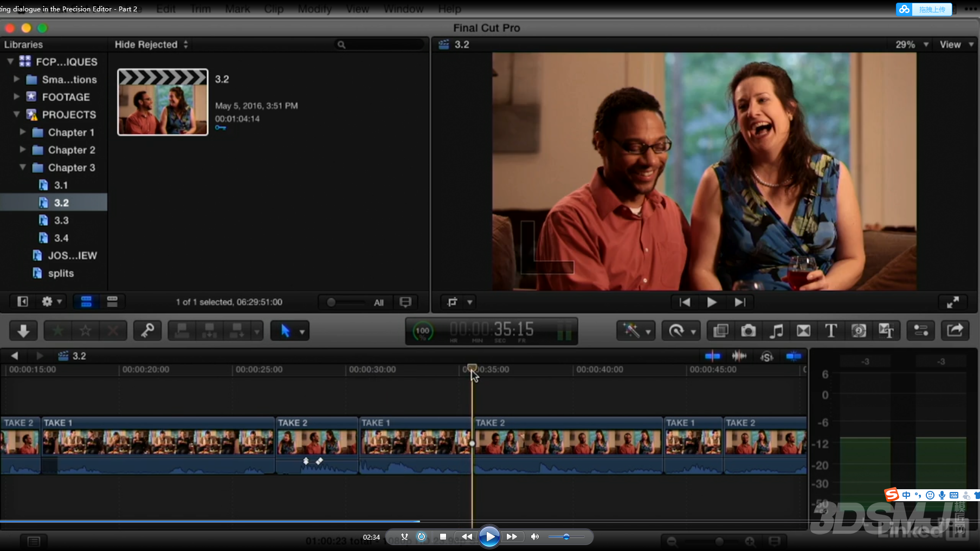Click the Unrate hollow star button
This screenshot has width=980, height=551.
pyautogui.click(x=85, y=330)
